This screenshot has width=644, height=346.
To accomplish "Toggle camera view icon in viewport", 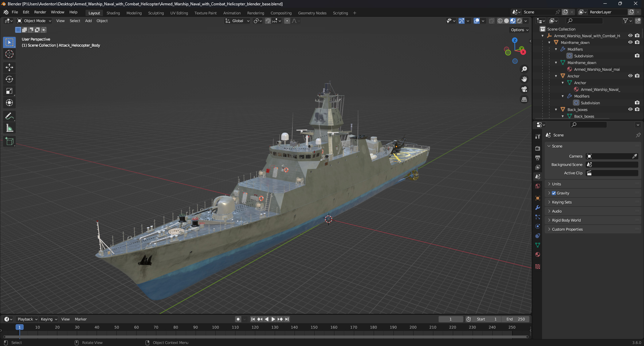I will point(524,89).
